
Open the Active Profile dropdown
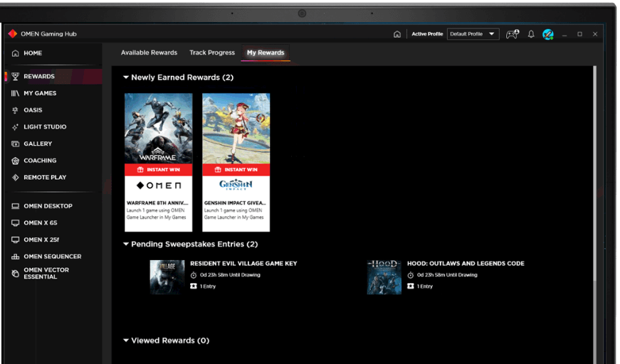473,34
